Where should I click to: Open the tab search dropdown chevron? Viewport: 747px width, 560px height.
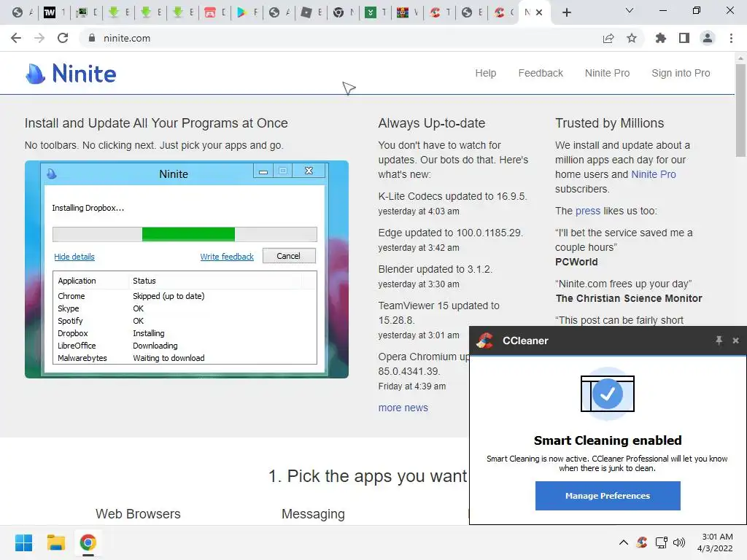click(630, 10)
